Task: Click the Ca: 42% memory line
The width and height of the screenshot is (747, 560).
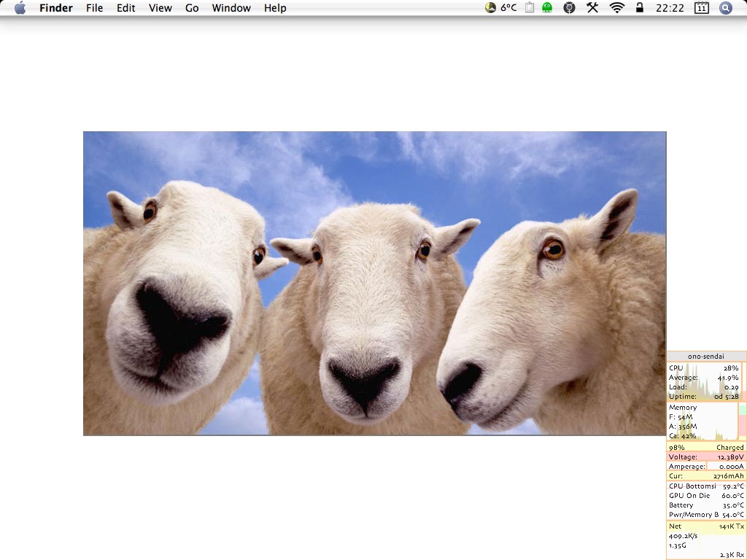Action: [x=682, y=436]
